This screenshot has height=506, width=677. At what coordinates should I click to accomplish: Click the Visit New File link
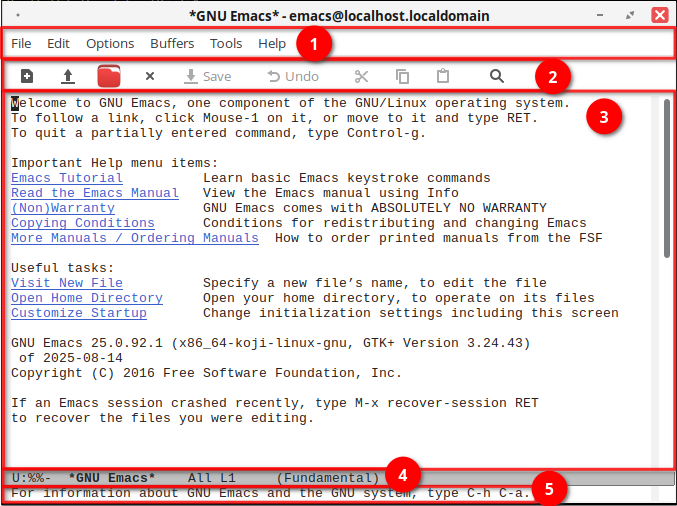(x=66, y=283)
